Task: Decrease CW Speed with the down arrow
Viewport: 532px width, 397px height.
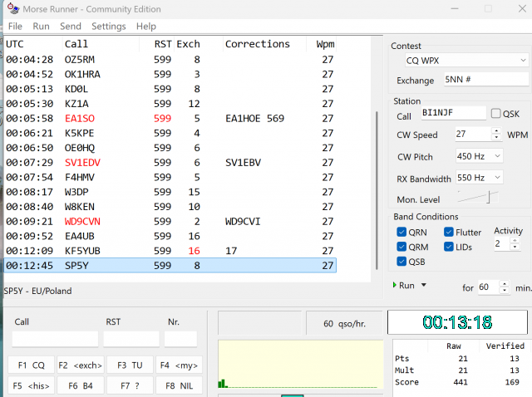Action: click(x=496, y=137)
